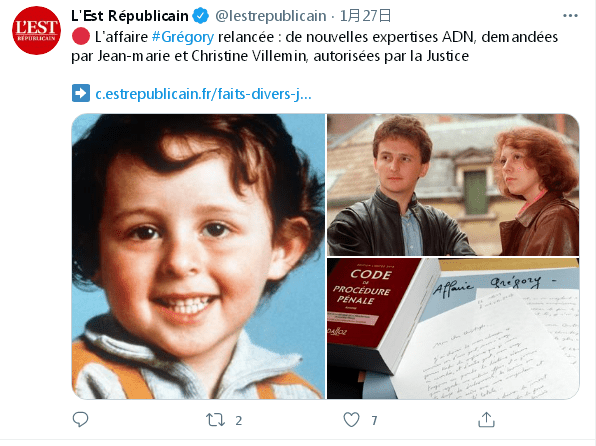Click the reply speech bubble icon

click(80, 419)
